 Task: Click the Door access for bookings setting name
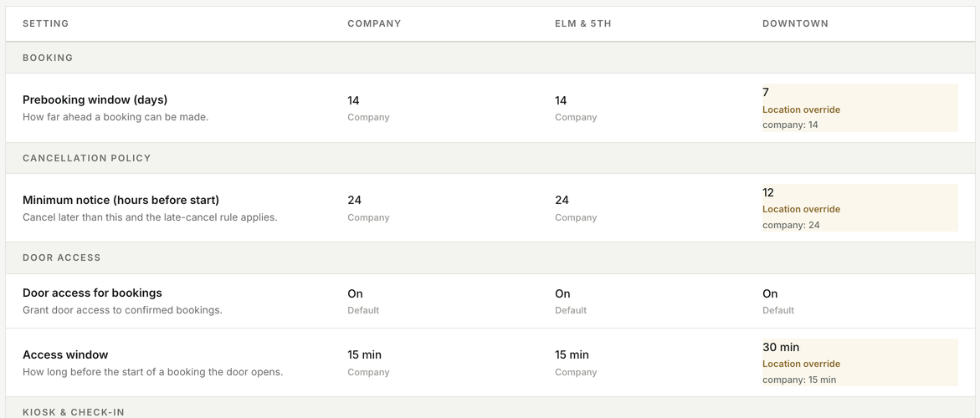tap(93, 293)
